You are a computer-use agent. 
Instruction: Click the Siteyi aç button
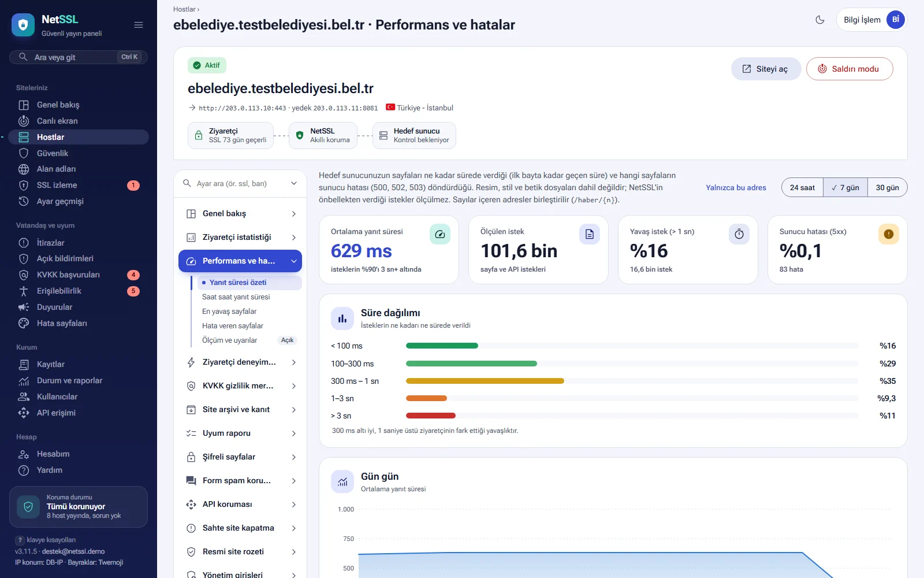pyautogui.click(x=766, y=69)
